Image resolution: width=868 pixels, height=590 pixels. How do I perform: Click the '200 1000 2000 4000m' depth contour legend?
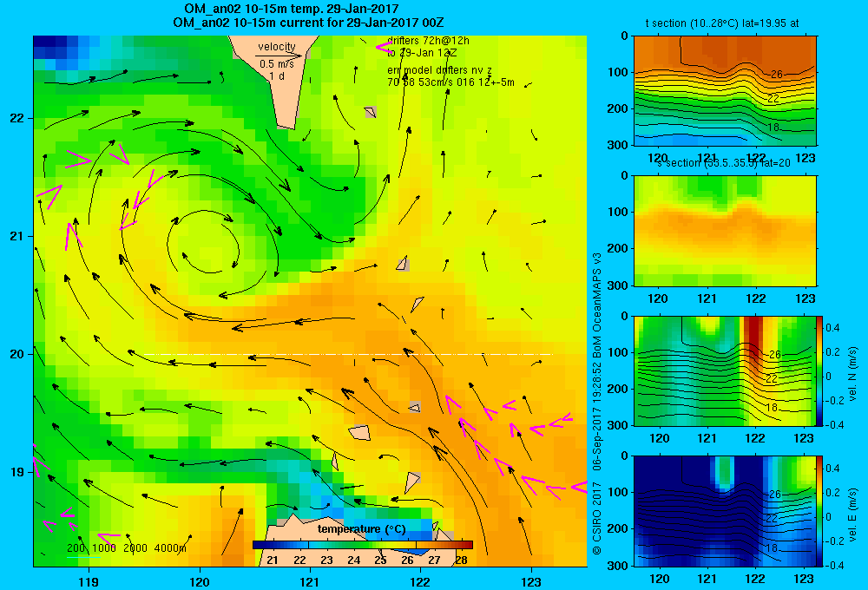click(x=126, y=548)
